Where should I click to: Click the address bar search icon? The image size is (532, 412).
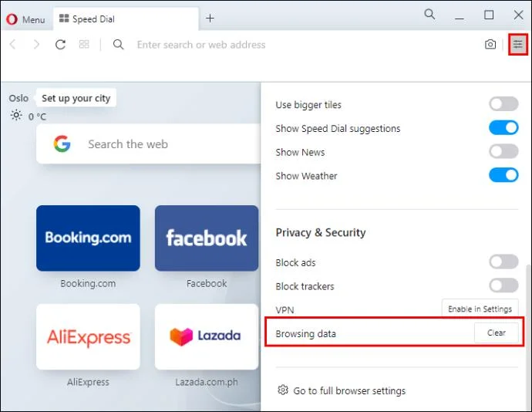(119, 45)
